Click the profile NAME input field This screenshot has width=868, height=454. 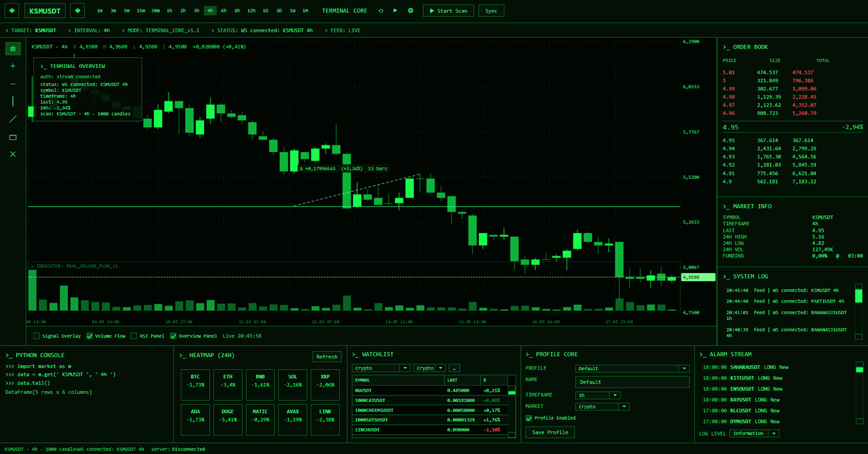632,382
